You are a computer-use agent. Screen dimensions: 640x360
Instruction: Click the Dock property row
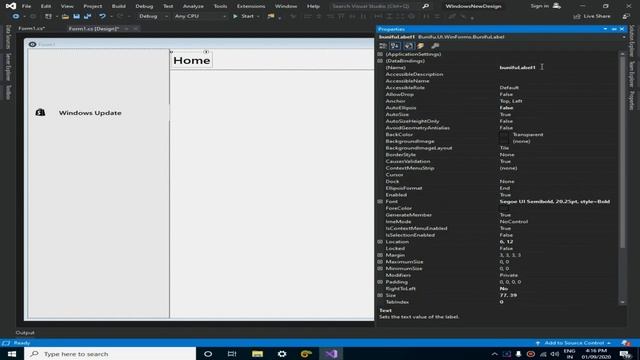pos(497,181)
